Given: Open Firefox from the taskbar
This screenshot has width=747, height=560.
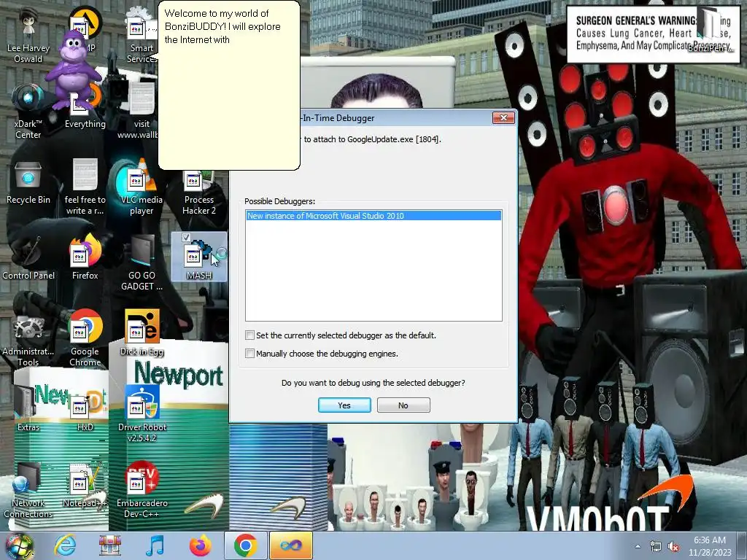Looking at the screenshot, I should tap(200, 546).
